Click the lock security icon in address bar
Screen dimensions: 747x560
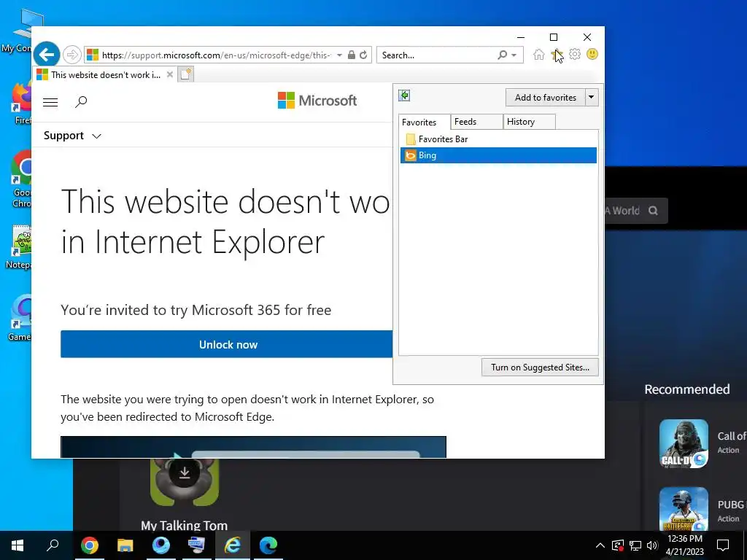pyautogui.click(x=352, y=55)
